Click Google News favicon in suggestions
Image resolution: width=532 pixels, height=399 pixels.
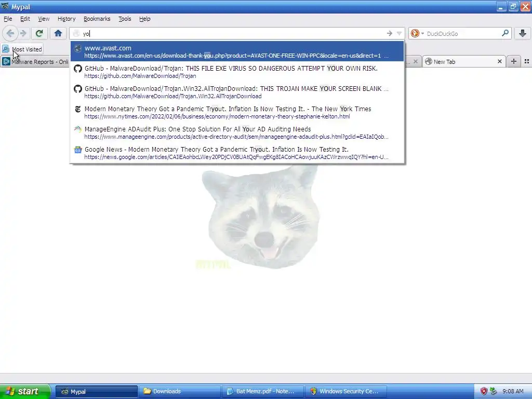tap(78, 150)
